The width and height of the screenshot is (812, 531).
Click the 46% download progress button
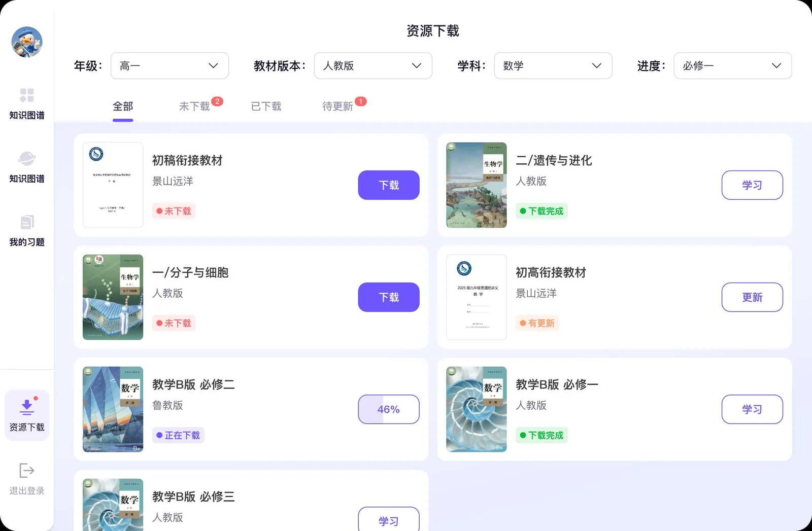[389, 409]
